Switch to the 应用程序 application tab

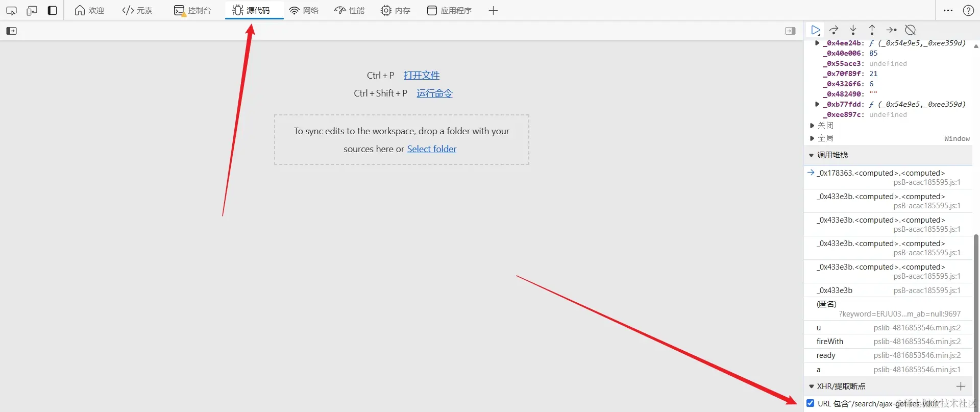point(449,10)
